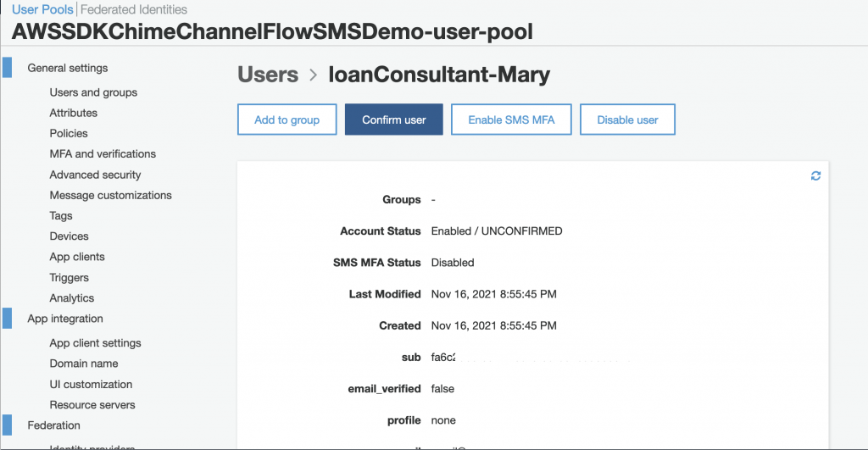Open Domain name settings
This screenshot has height=450, width=868.
(x=84, y=364)
